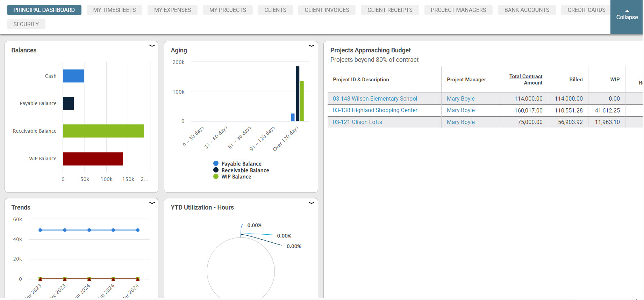Click Mary Boyle for Glison Lofts project
Image resolution: width=644 pixels, height=300 pixels.
(460, 122)
